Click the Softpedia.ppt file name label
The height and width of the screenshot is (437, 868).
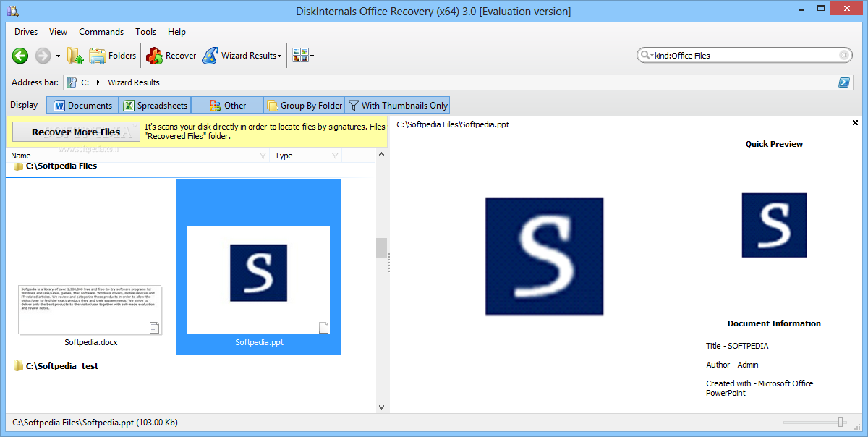(259, 342)
